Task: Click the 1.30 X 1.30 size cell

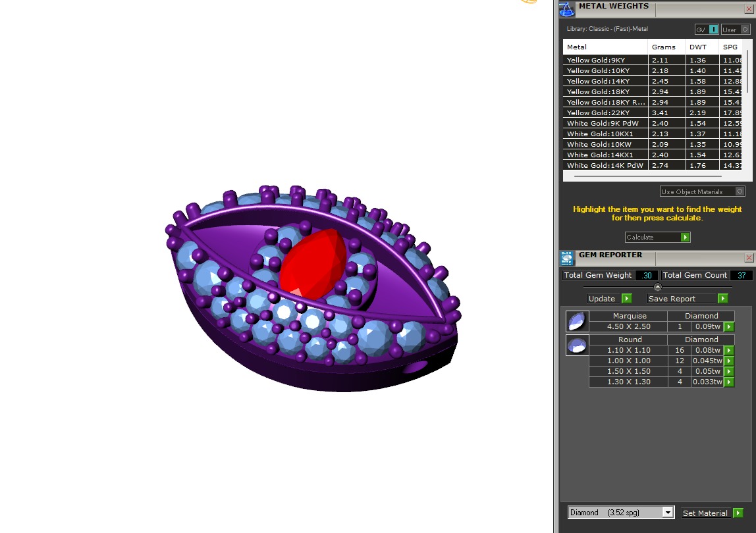Action: pyautogui.click(x=629, y=382)
